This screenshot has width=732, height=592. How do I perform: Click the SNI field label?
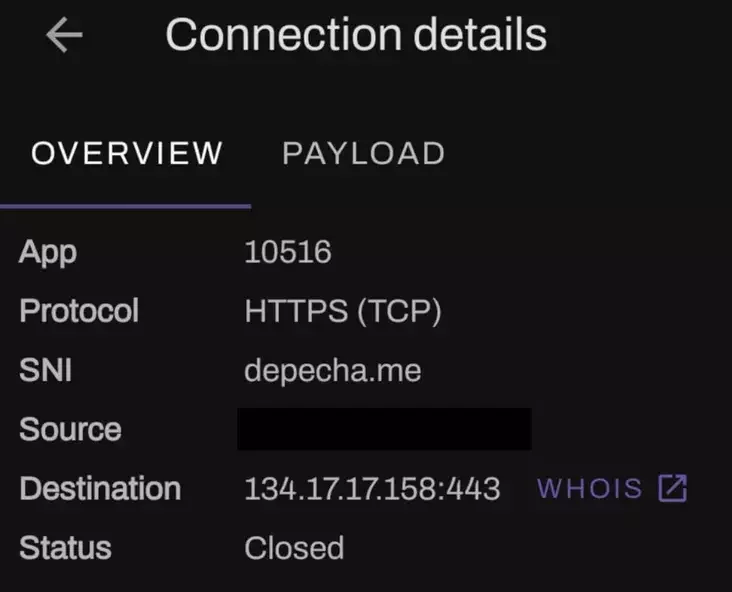point(45,370)
